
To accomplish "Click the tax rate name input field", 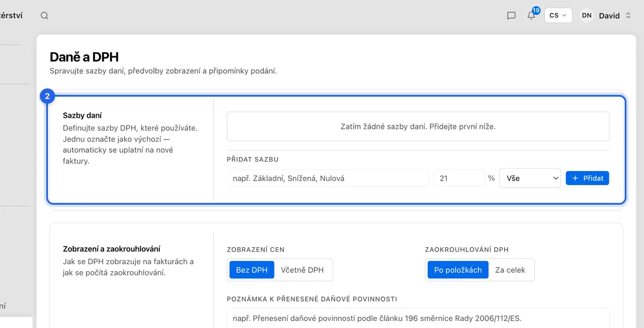I will (328, 179).
